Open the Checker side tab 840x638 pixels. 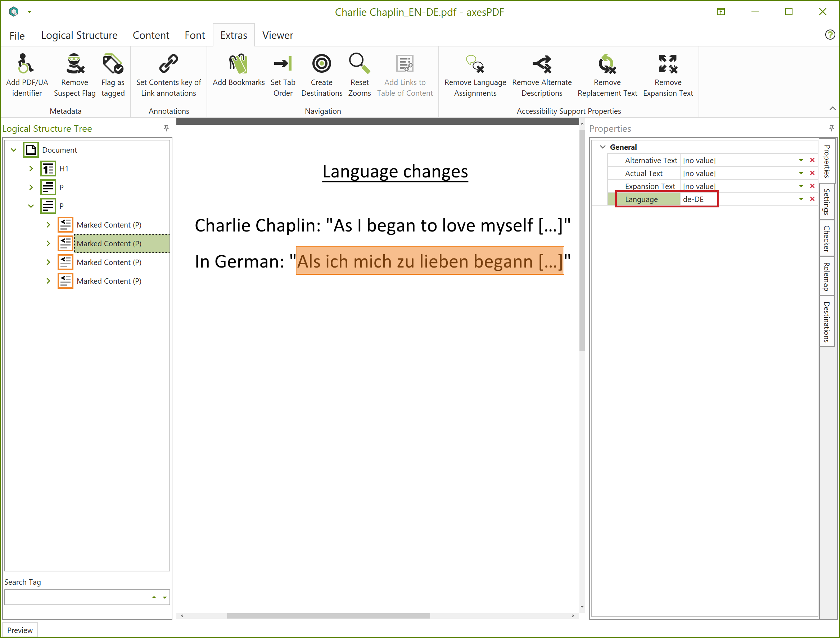[827, 239]
